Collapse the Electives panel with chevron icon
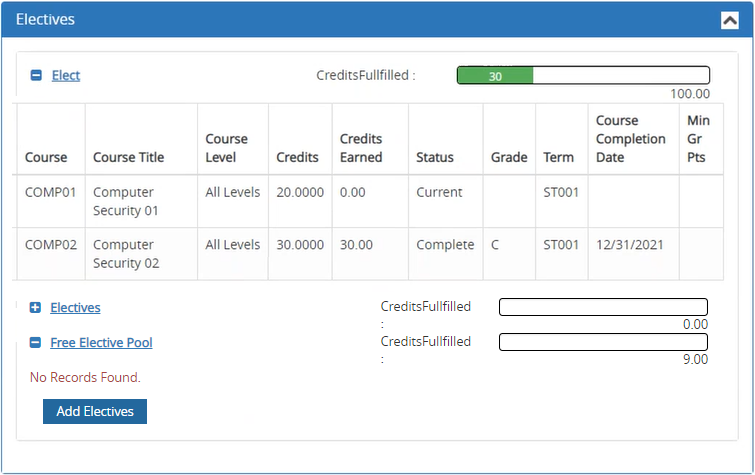The height and width of the screenshot is (475, 755). point(728,19)
